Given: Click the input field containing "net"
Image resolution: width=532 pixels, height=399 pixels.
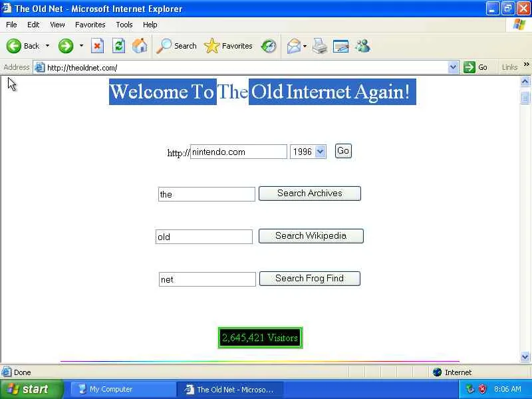Looking at the screenshot, I should pyautogui.click(x=207, y=279).
